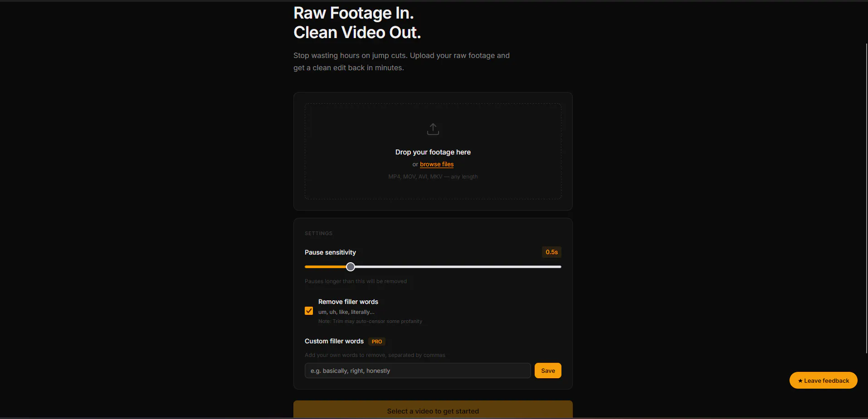The image size is (868, 419).
Task: Click the Pauses longer than this hint text
Action: pyautogui.click(x=356, y=281)
